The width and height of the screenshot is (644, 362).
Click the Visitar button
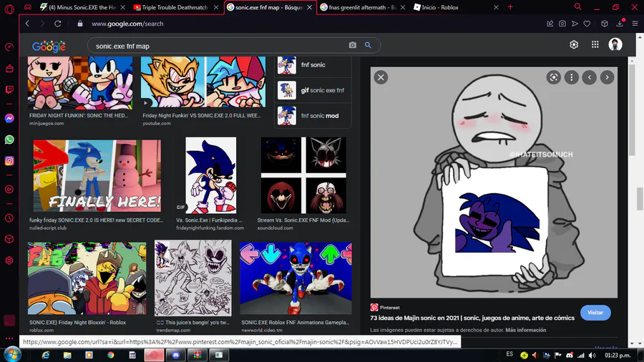[595, 313]
